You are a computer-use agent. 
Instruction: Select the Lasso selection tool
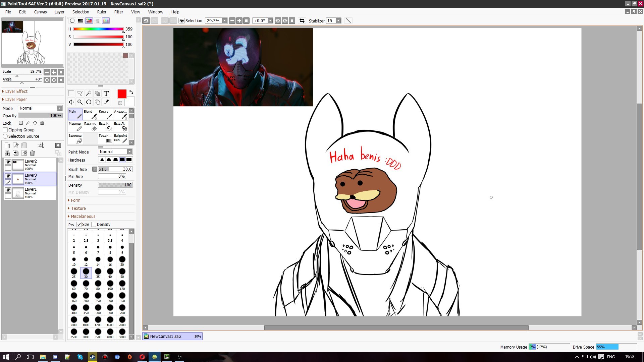pyautogui.click(x=80, y=94)
